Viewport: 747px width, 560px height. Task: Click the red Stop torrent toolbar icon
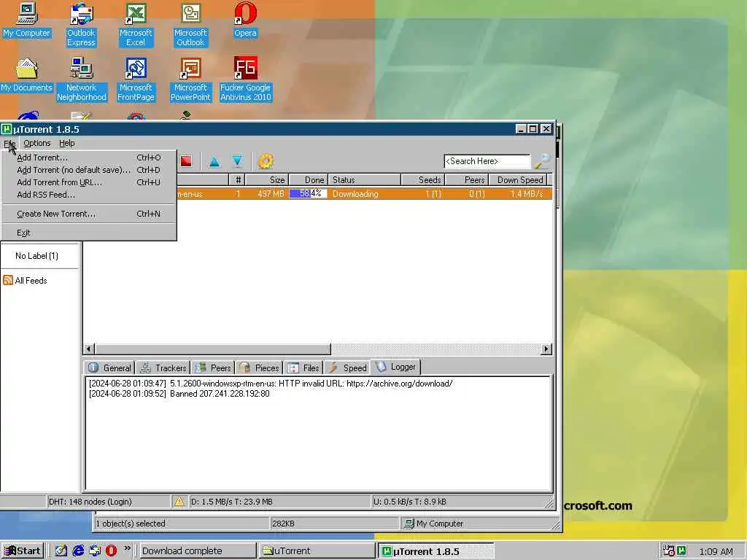(186, 161)
